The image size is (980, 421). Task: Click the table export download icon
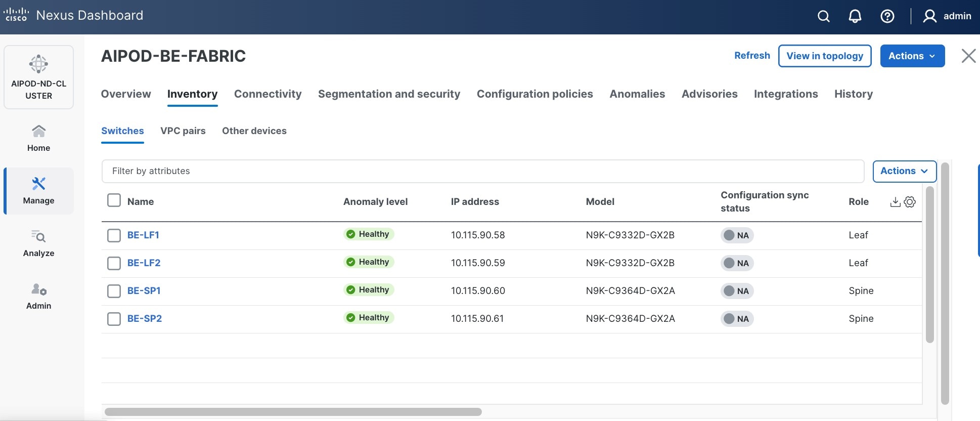click(895, 202)
